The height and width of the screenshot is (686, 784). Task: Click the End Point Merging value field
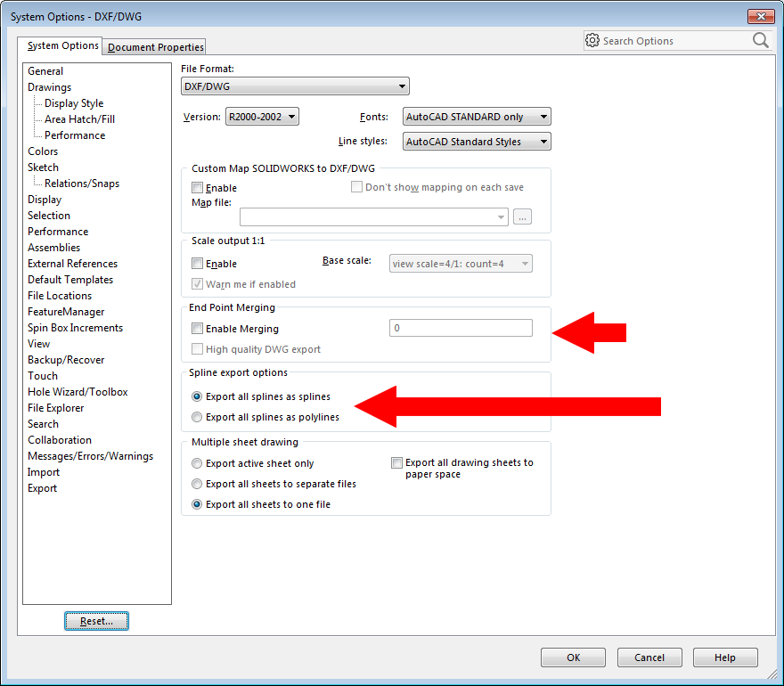[x=461, y=329]
